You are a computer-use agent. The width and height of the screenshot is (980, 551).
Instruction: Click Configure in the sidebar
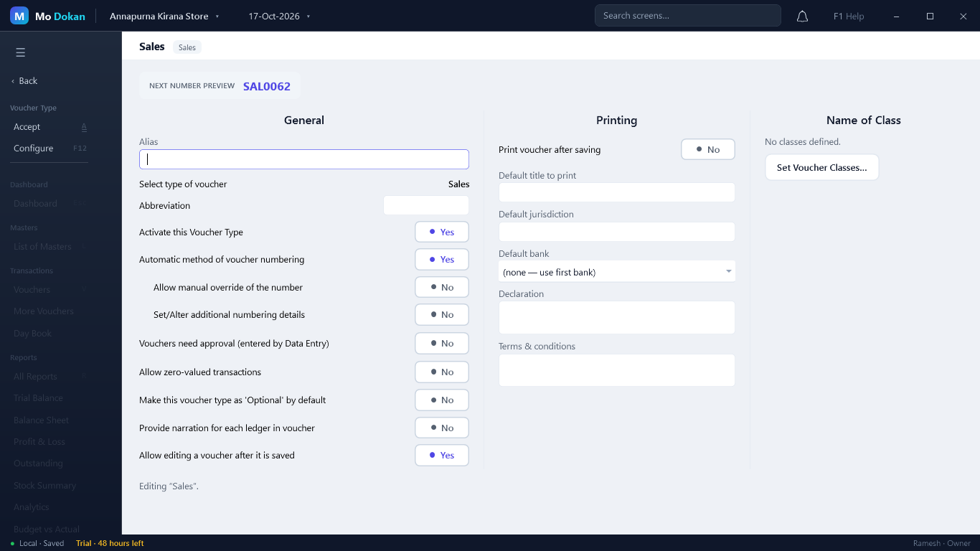click(x=50, y=149)
